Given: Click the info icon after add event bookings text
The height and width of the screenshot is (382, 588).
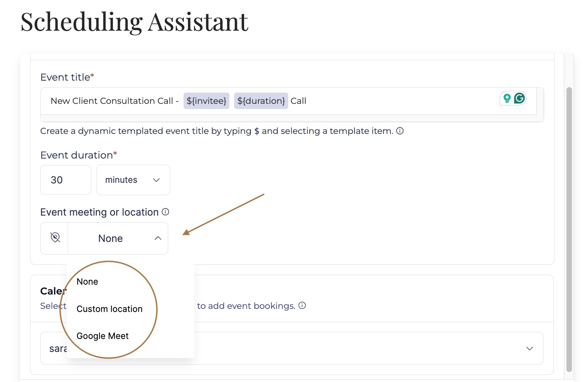Looking at the screenshot, I should pos(302,306).
